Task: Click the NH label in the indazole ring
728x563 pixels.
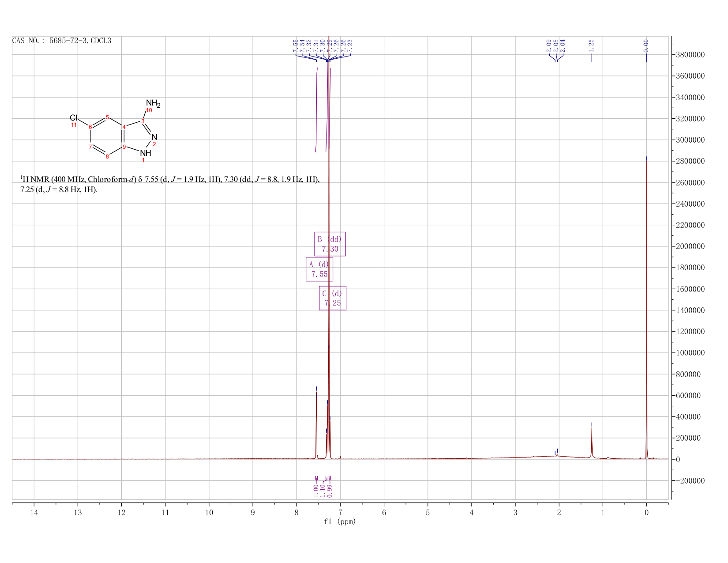Action: 146,153
